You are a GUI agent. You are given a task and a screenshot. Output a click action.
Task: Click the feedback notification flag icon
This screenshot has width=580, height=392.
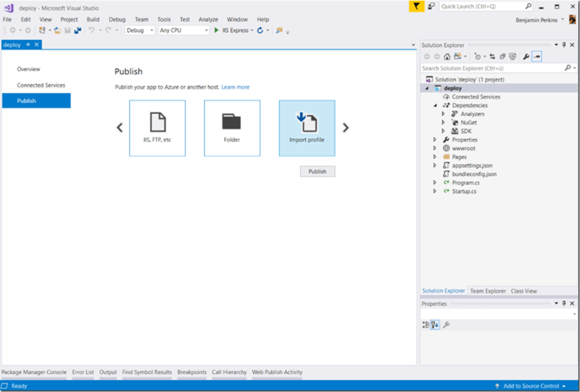pyautogui.click(x=416, y=6)
